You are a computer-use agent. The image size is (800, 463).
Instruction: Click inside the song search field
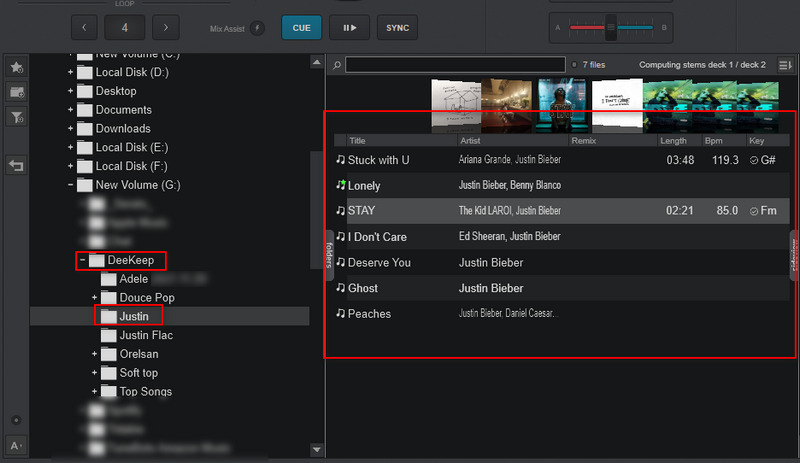point(455,65)
